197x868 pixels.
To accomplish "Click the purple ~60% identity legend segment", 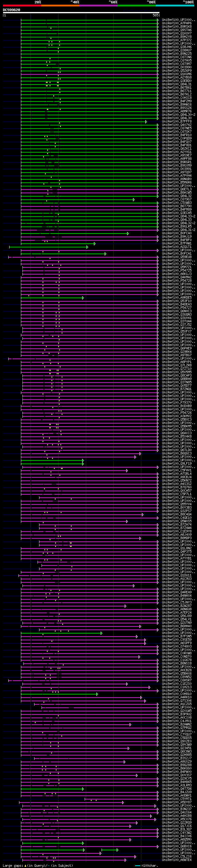I will [99, 6].
